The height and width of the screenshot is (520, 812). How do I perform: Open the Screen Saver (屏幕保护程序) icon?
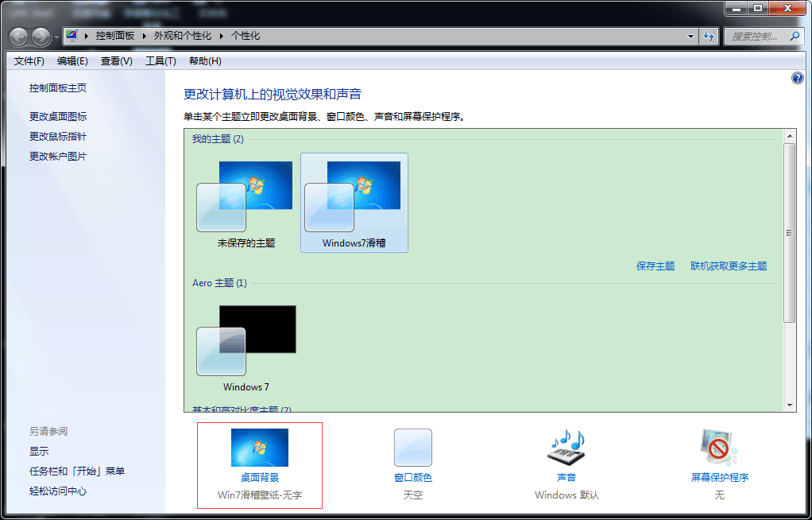[719, 448]
